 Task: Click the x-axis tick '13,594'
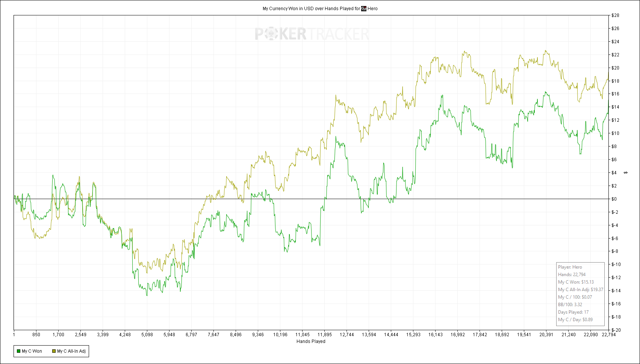coord(369,335)
